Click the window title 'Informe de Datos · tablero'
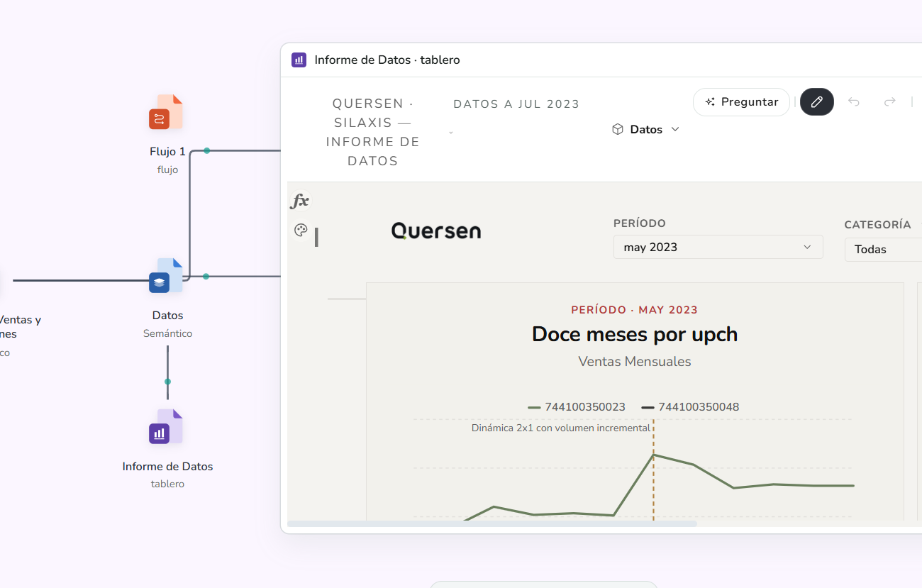This screenshot has height=588, width=922. pos(387,60)
